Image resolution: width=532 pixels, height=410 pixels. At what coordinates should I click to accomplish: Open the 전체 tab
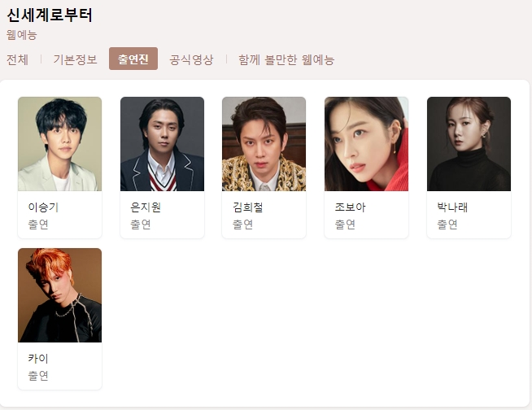click(17, 59)
